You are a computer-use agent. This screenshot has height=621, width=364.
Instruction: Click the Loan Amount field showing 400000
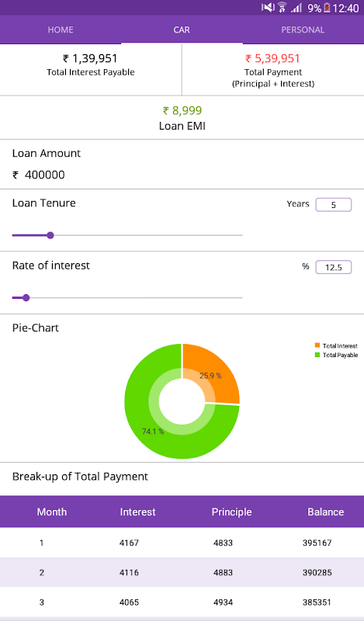click(x=182, y=175)
